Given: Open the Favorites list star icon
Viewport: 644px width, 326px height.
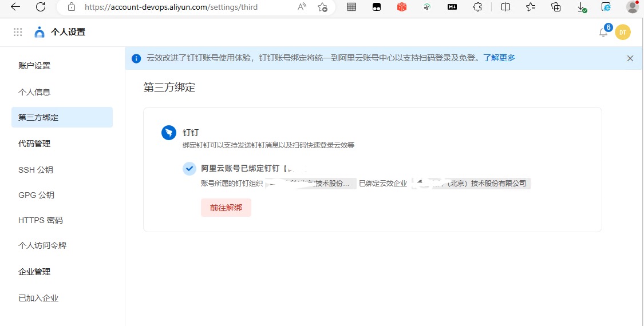Looking at the screenshot, I should click(x=531, y=6).
